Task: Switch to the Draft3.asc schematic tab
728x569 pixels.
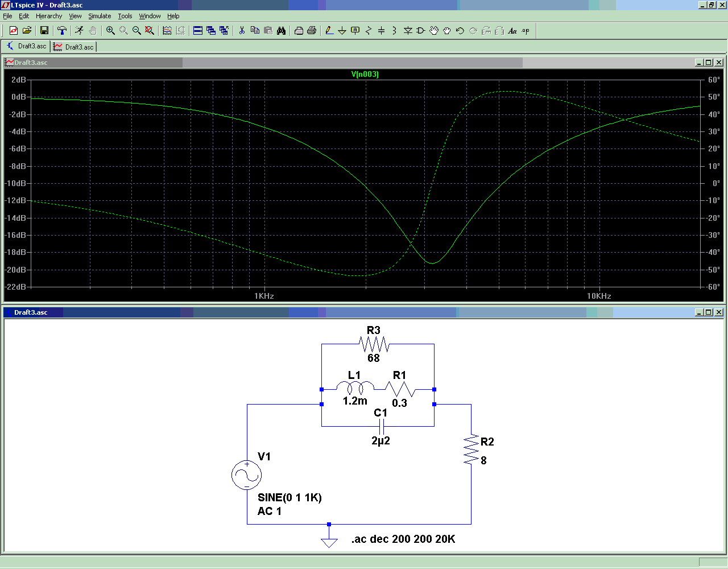Action: coord(27,47)
